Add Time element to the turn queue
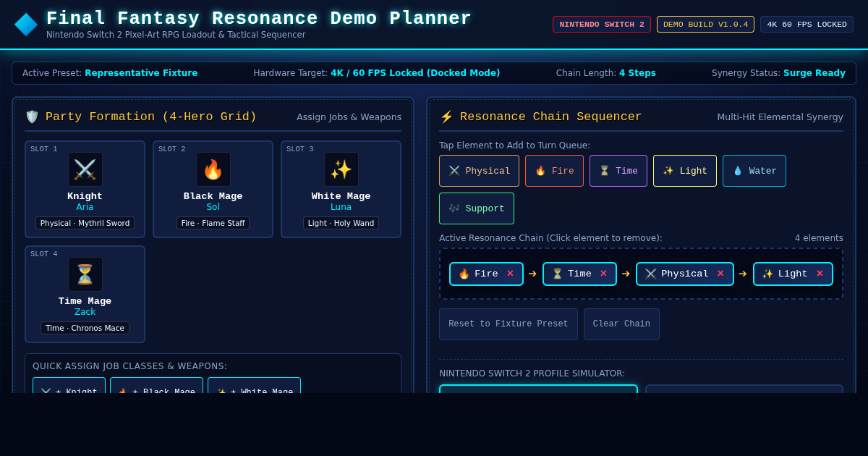 [x=618, y=171]
